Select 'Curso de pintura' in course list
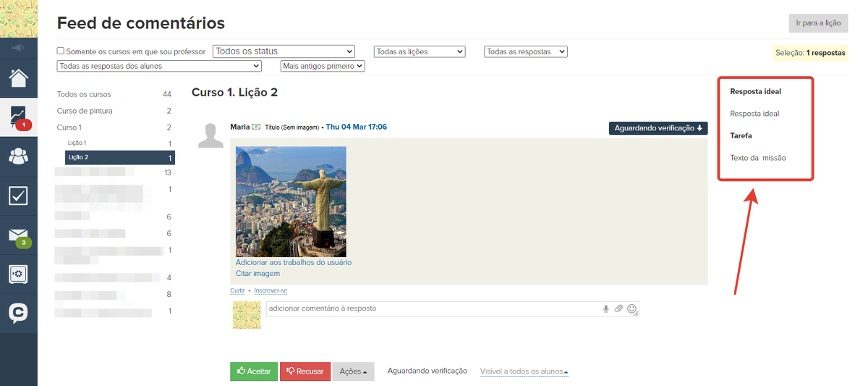The width and height of the screenshot is (868, 386). [85, 111]
